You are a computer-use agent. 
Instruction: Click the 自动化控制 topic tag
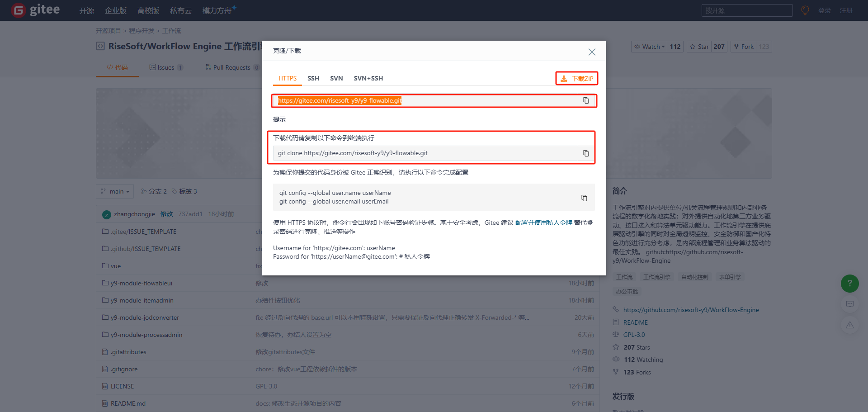coord(695,277)
